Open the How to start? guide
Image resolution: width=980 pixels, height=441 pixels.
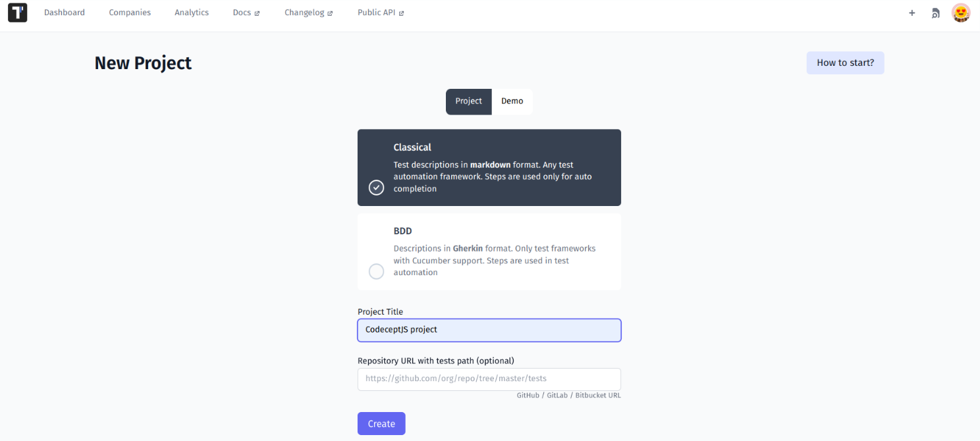pyautogui.click(x=845, y=63)
